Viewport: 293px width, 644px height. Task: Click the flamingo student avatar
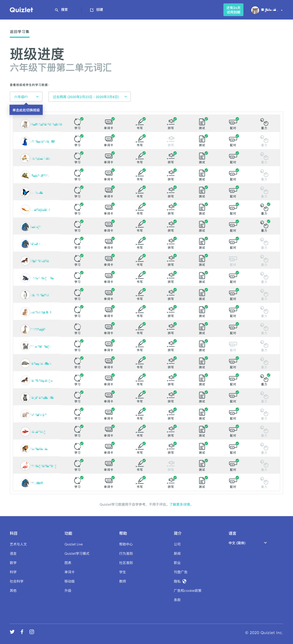[x=25, y=465]
